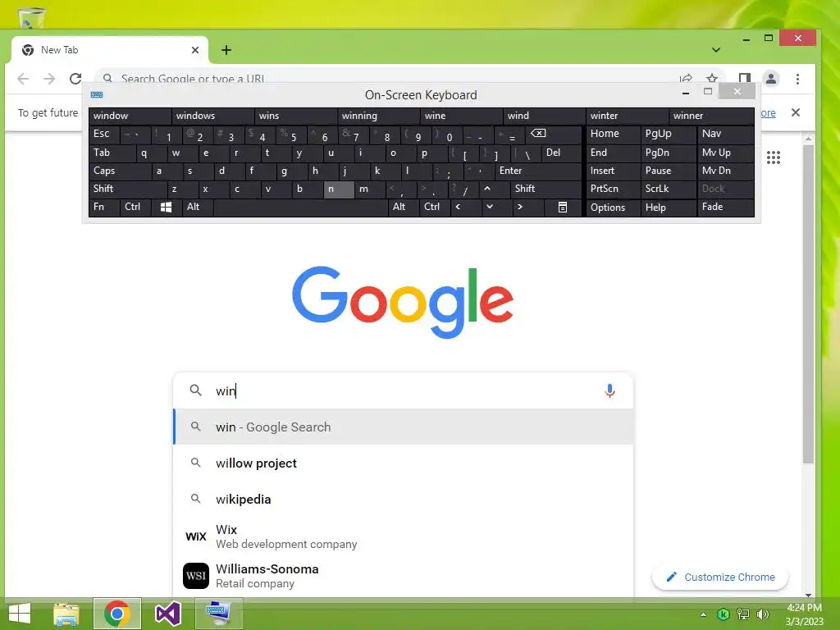Click the PrtScn key on keyboard

[x=613, y=189]
